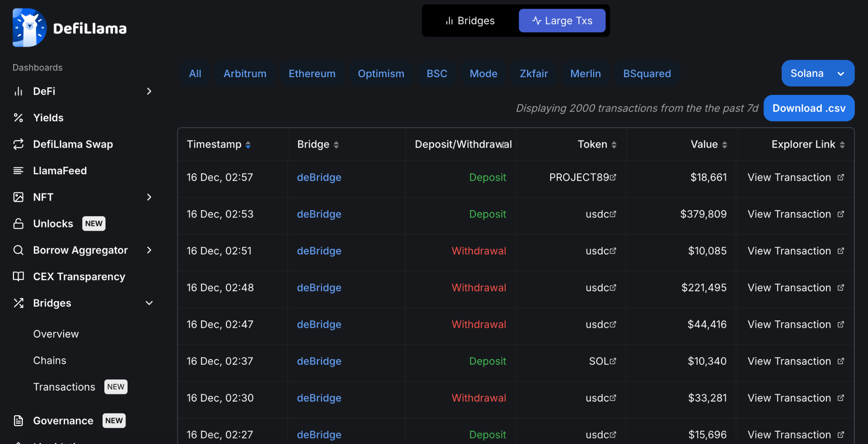Click the LlamaFeed lines icon

18,170
